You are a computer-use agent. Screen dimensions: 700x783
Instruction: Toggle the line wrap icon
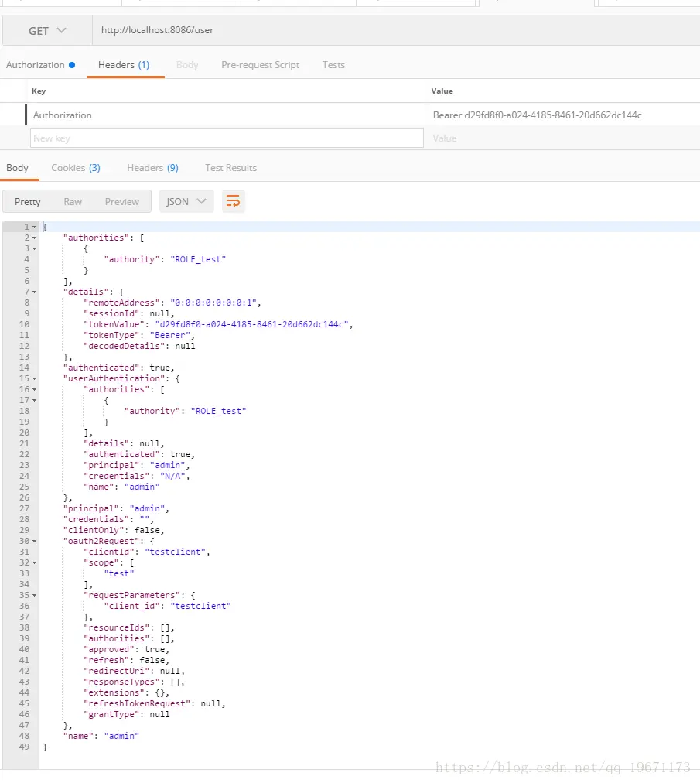[x=233, y=202]
